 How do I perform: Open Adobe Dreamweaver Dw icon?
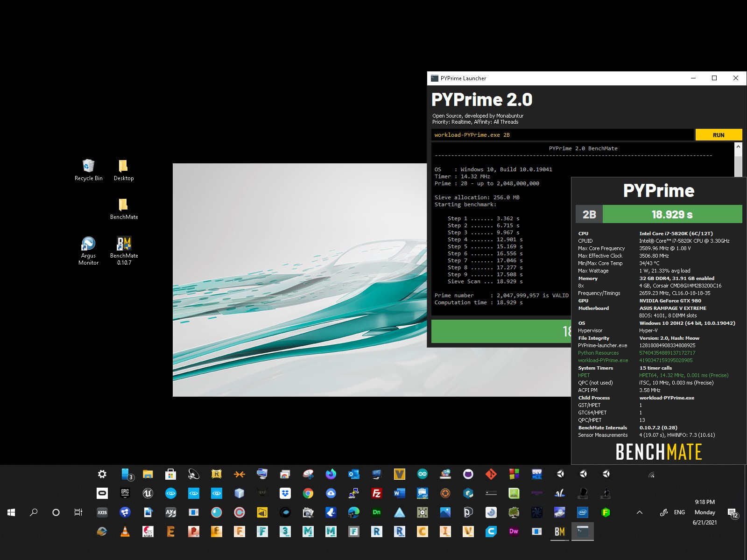click(x=514, y=532)
